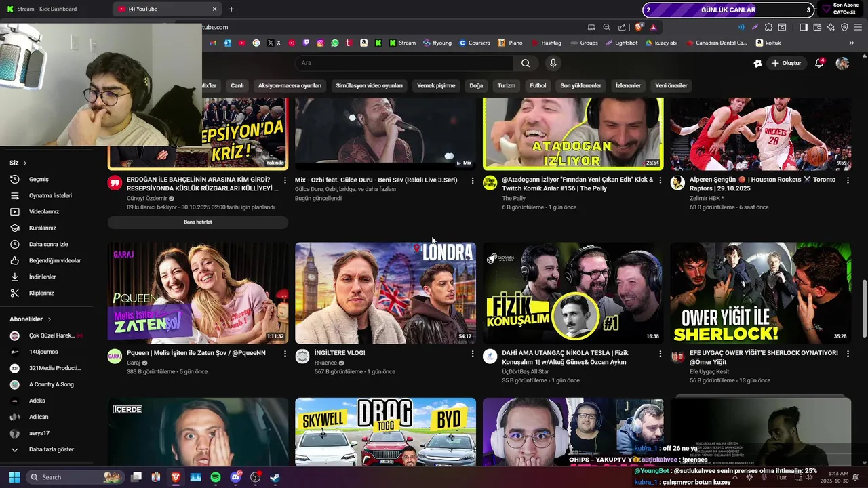Click the İNGİLTERE VLOG! video title
The height and width of the screenshot is (488, 868).
340,353
